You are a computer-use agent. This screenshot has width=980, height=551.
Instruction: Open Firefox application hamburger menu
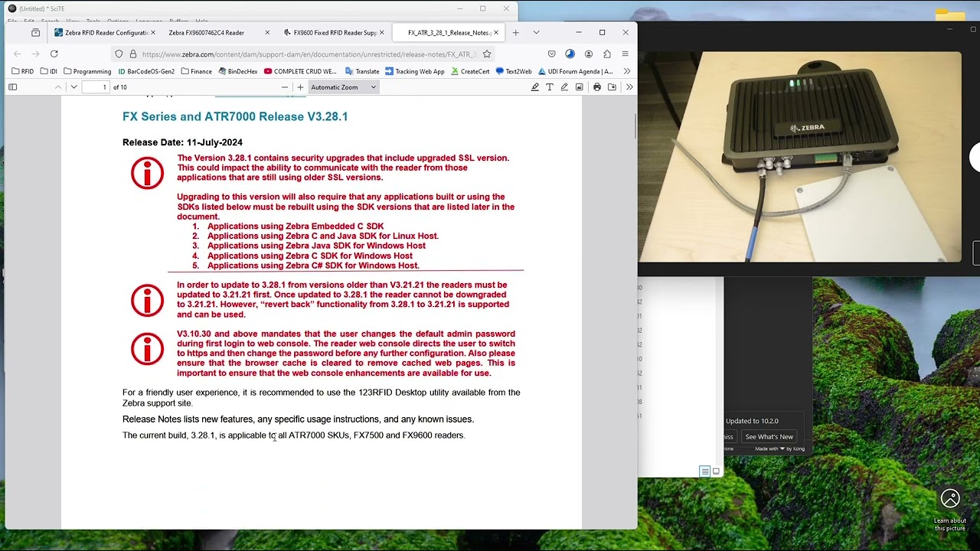pos(625,54)
